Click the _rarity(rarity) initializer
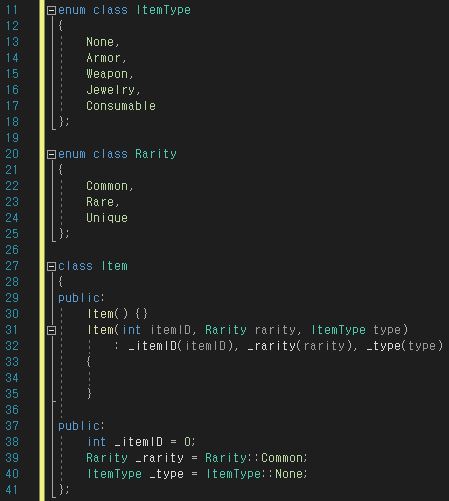 tap(300, 346)
